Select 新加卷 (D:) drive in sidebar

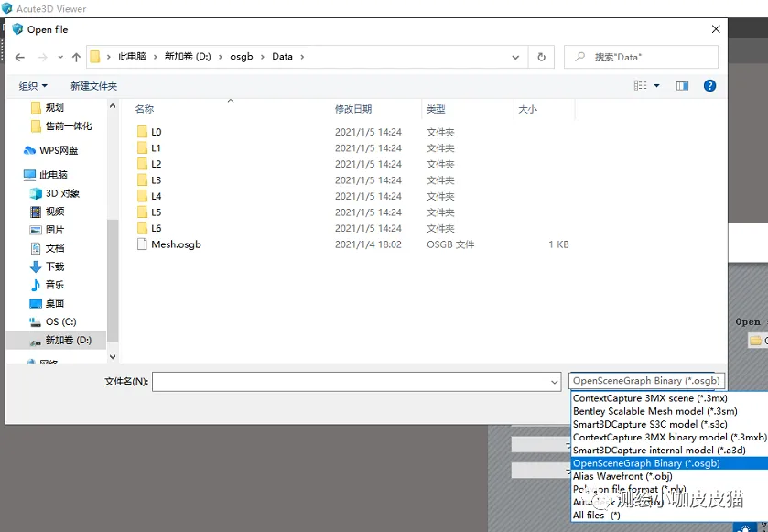click(68, 341)
